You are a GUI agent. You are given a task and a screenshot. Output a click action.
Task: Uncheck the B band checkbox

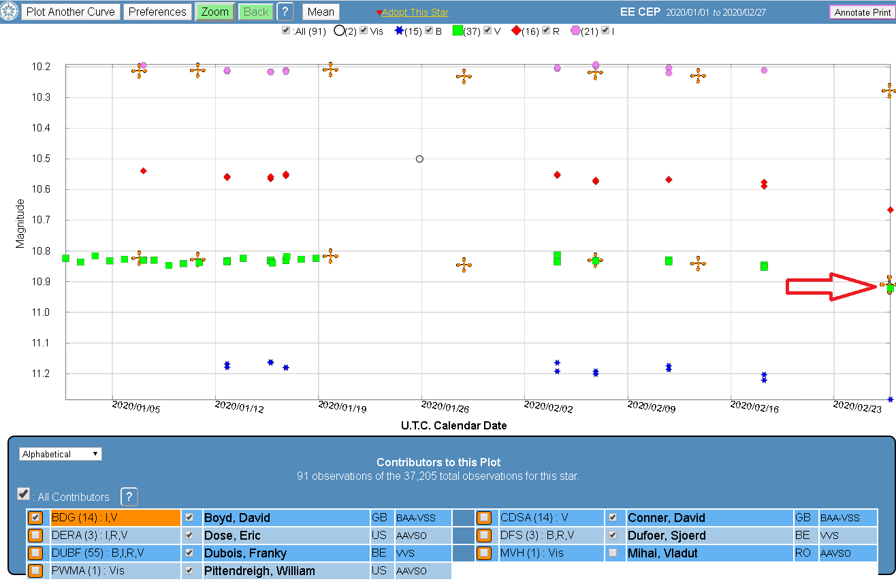click(430, 31)
